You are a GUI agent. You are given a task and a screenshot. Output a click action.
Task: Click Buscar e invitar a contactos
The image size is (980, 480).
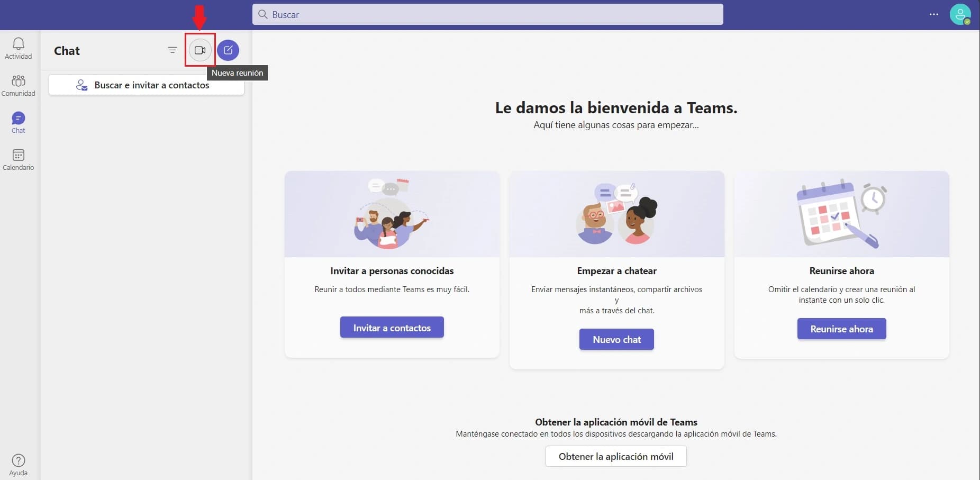147,85
